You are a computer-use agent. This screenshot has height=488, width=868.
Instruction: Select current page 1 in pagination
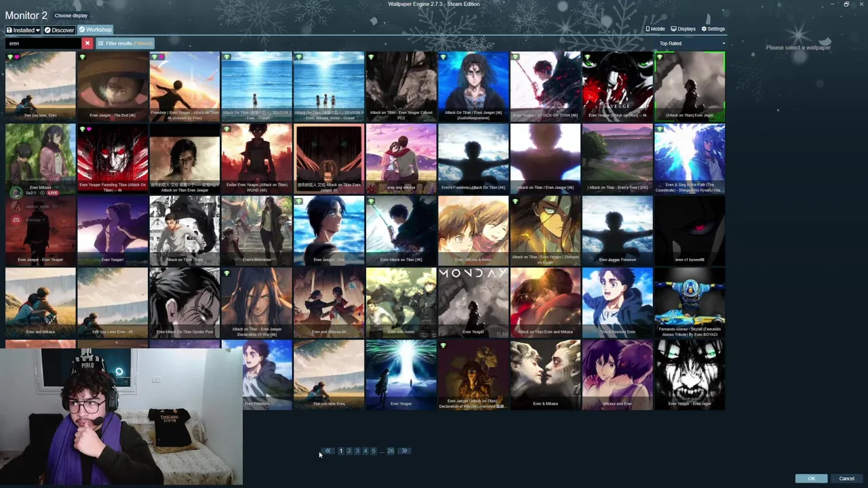click(341, 451)
